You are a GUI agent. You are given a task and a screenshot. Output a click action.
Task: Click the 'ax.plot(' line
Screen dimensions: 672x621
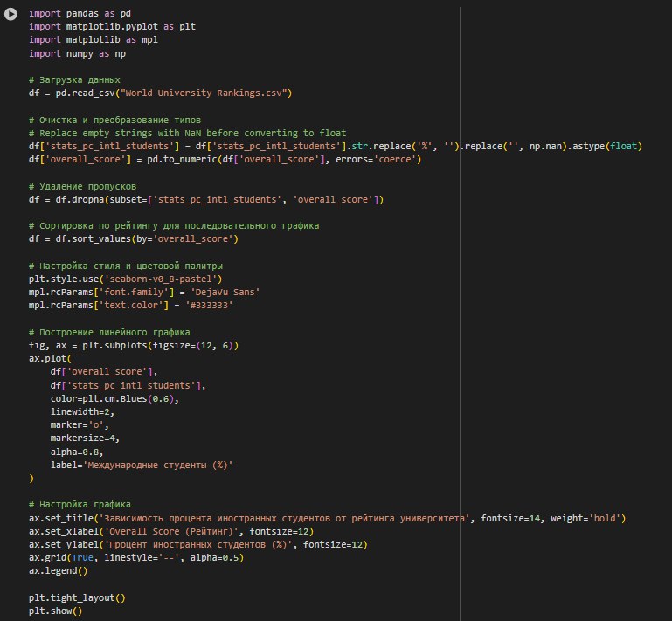[50, 358]
